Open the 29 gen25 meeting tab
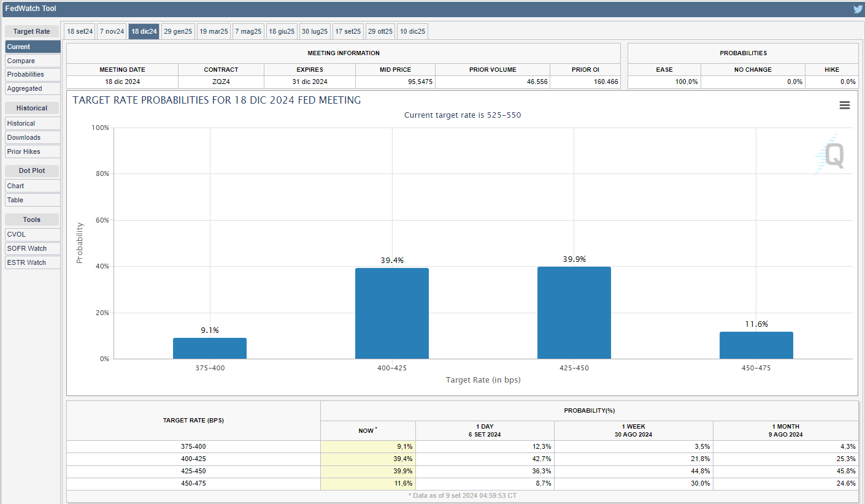865x504 pixels. (x=178, y=31)
